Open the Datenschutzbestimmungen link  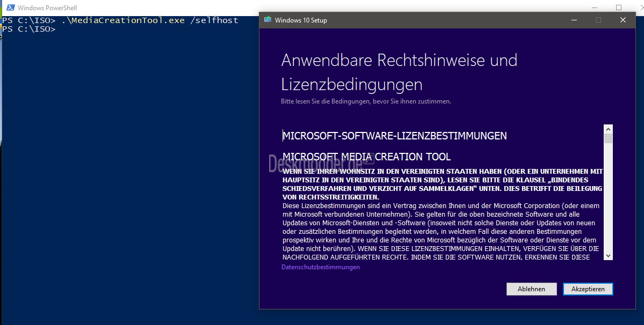pyautogui.click(x=320, y=267)
